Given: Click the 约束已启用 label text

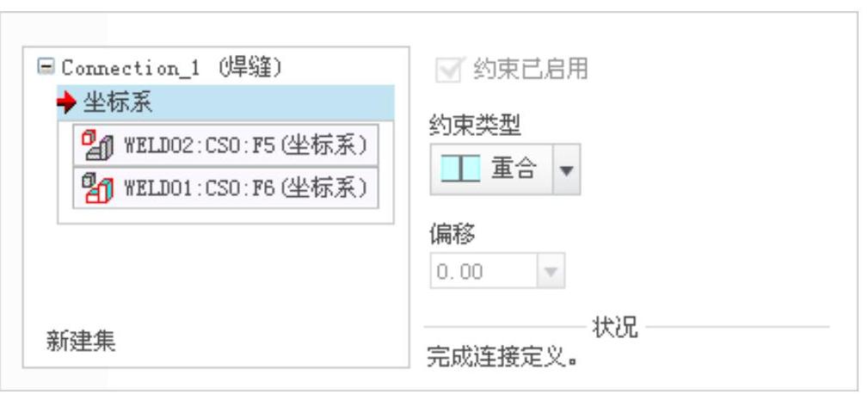Looking at the screenshot, I should tap(530, 70).
